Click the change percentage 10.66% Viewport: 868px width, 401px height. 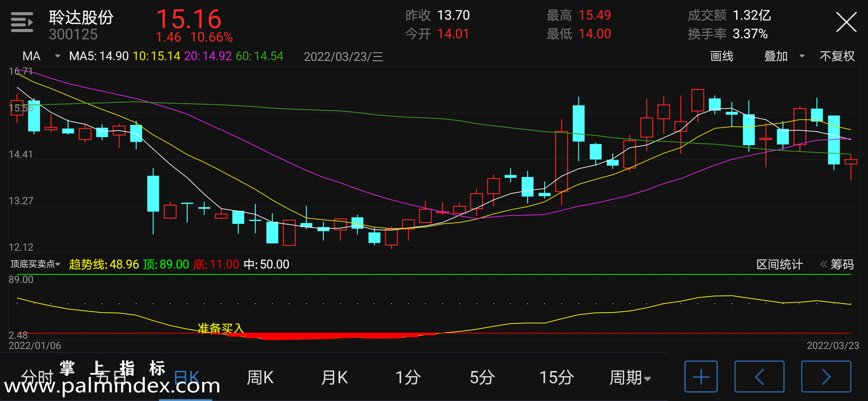click(212, 37)
